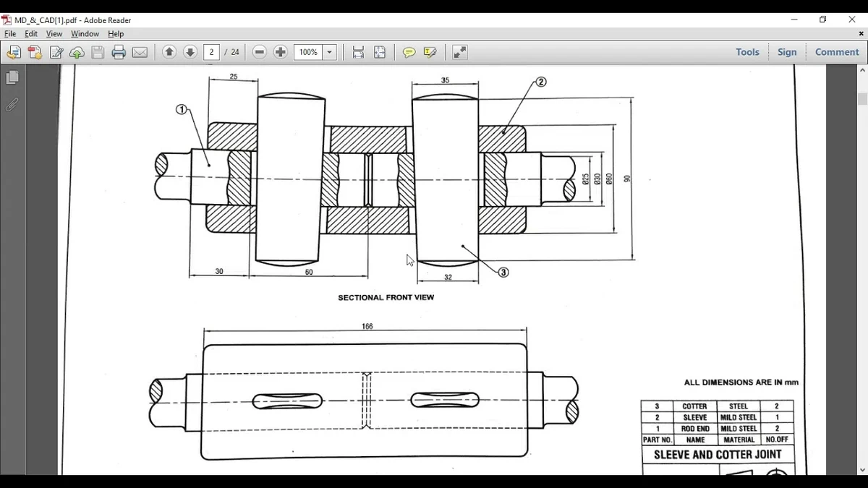Click the Read mode expand arrows icon
Image resolution: width=868 pixels, height=488 pixels.
click(460, 52)
